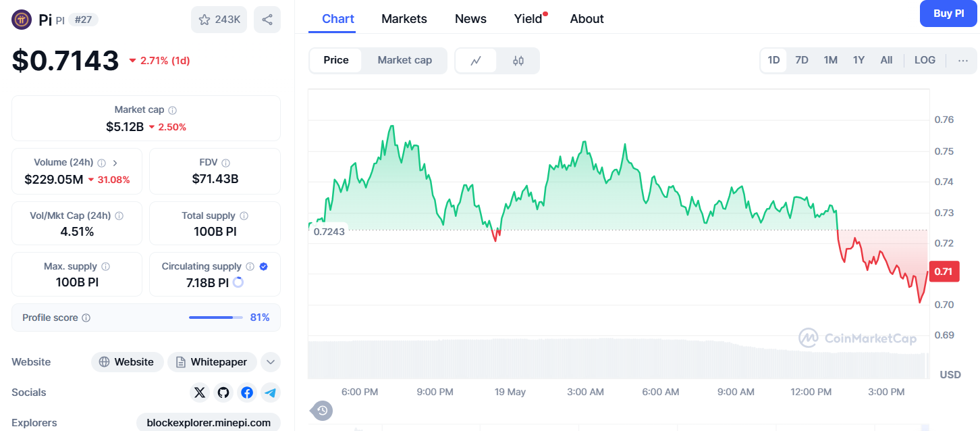This screenshot has height=431, width=980.
Task: Select the line chart type icon
Action: (476, 60)
